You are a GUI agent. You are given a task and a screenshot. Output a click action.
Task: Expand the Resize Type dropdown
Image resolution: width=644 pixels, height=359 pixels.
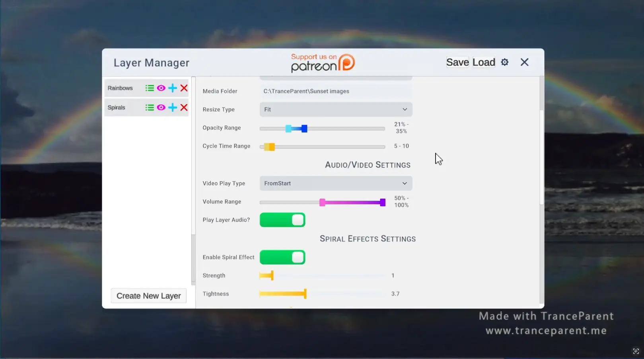coord(336,109)
